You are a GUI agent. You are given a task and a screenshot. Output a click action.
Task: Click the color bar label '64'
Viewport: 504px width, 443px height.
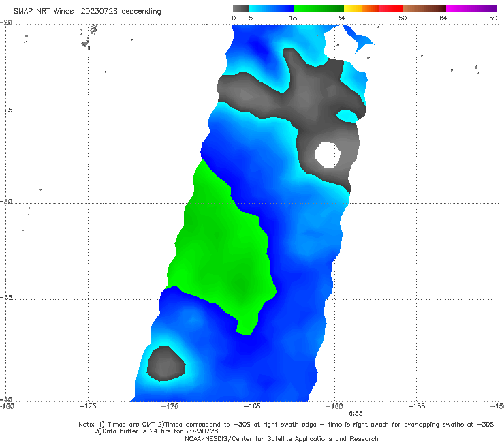click(443, 18)
